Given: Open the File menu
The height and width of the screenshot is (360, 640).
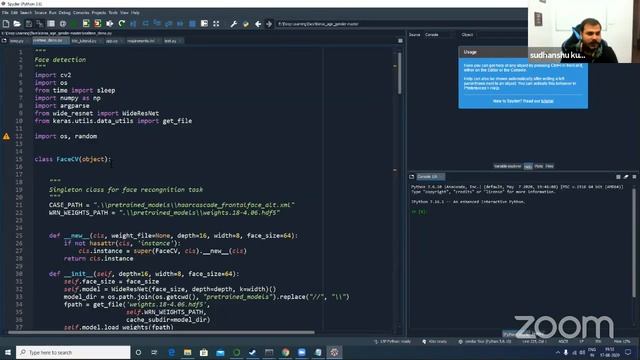Looking at the screenshot, I should (5, 13).
